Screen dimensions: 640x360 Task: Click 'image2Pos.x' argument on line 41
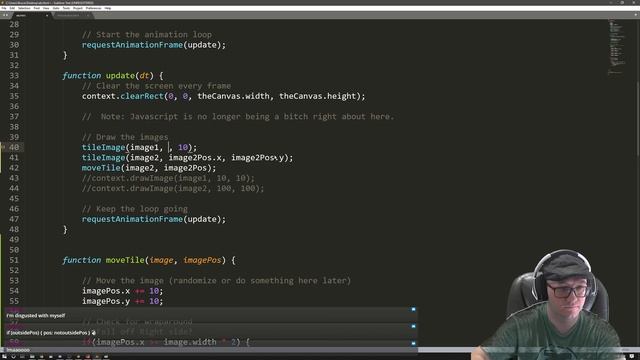[195, 158]
